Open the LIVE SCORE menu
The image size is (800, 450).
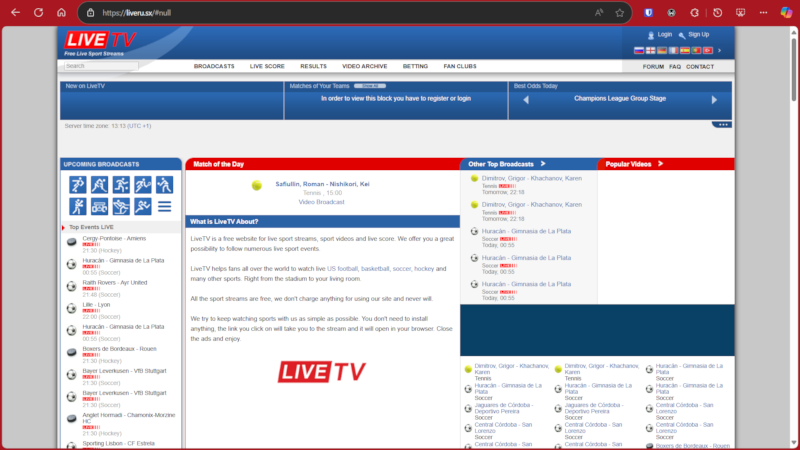(x=267, y=66)
